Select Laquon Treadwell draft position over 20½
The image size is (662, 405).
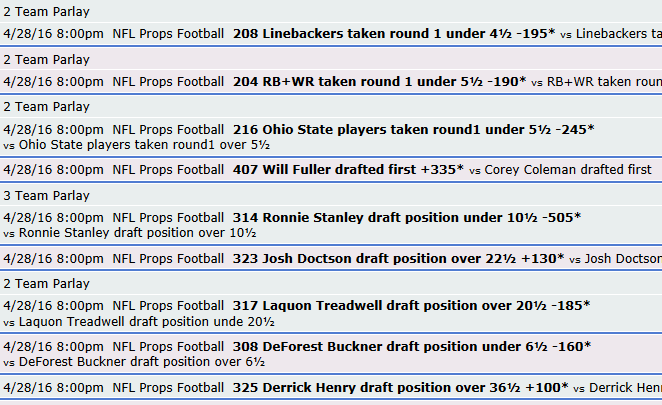(x=411, y=306)
